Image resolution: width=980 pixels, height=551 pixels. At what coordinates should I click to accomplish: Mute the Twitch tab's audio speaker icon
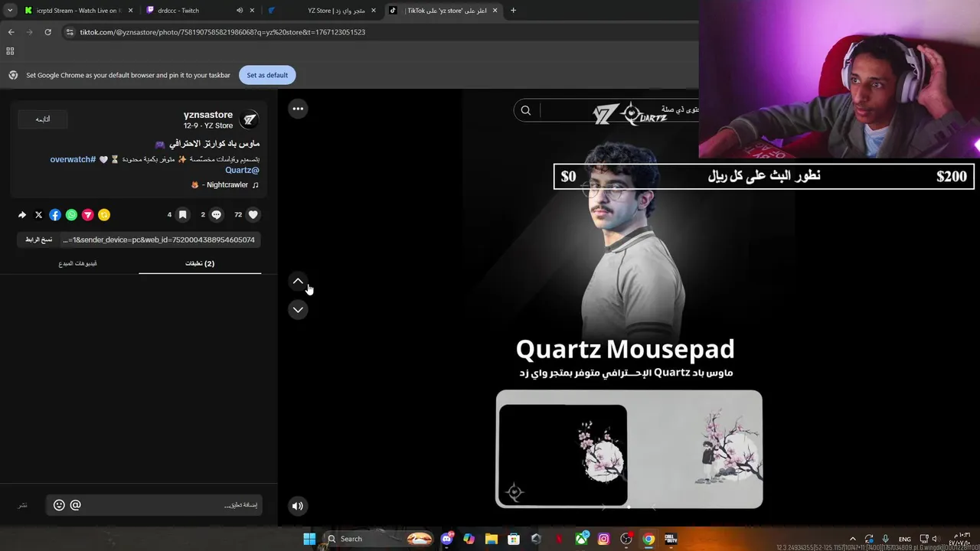tap(239, 11)
